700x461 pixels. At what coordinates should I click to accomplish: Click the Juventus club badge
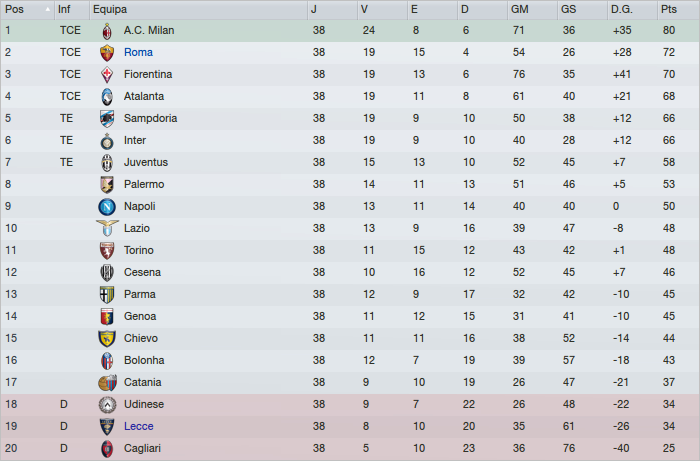point(107,162)
